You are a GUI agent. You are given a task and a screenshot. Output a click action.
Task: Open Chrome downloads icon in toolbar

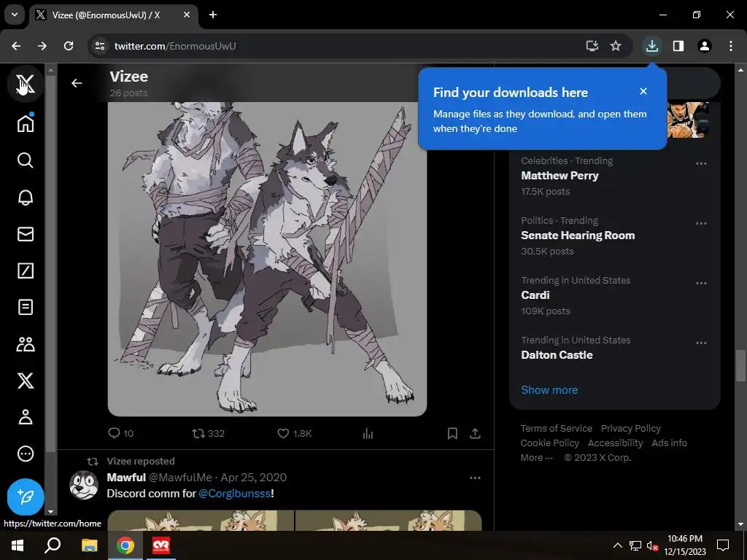(651, 46)
